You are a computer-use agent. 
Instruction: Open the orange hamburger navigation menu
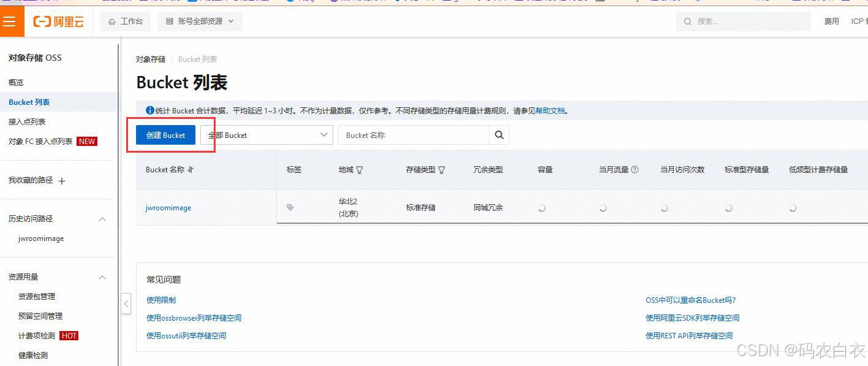[10, 21]
